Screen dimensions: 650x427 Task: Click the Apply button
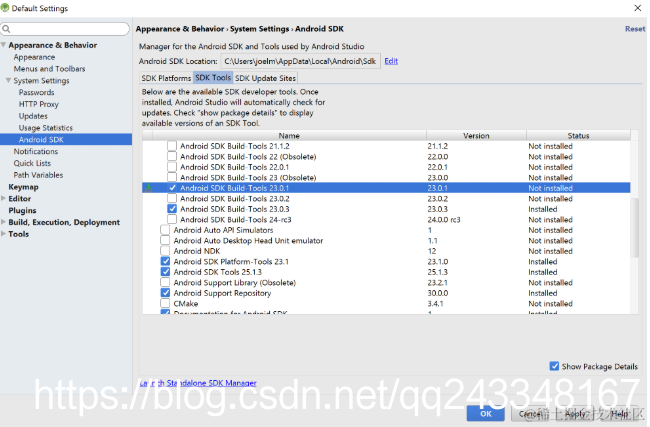(x=575, y=413)
